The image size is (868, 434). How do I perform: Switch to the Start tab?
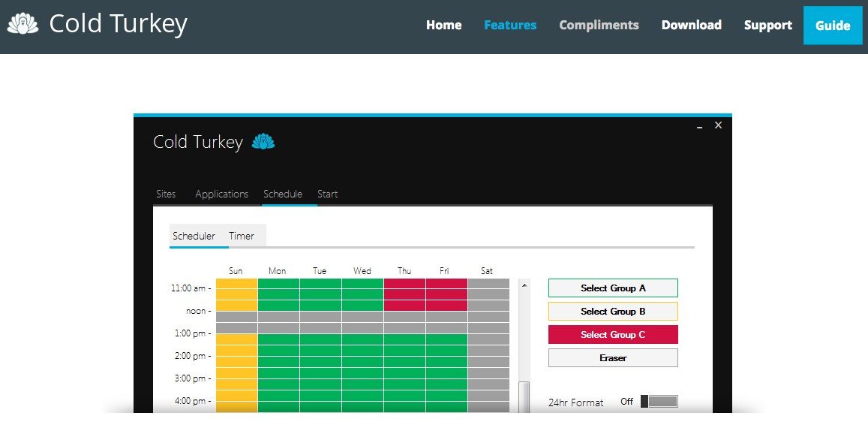pos(328,194)
